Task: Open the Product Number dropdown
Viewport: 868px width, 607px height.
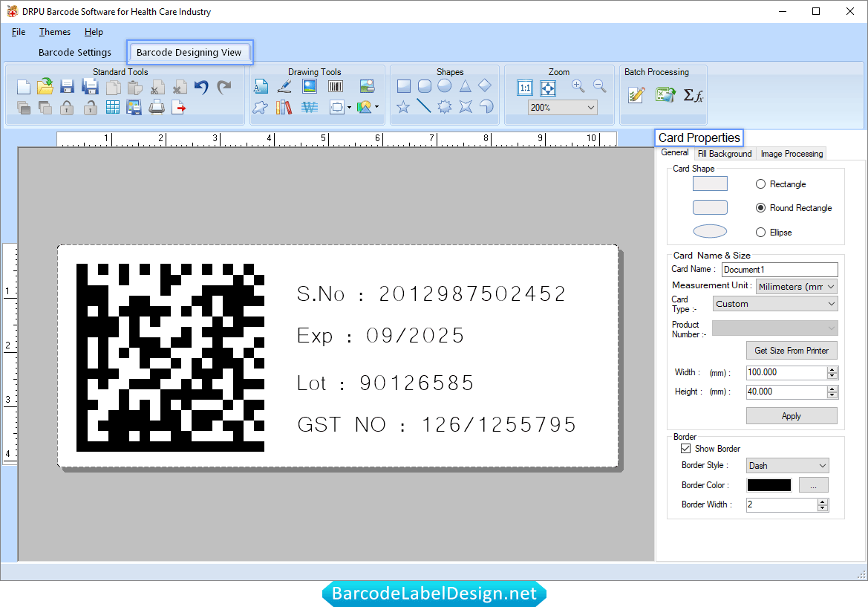Action: point(775,328)
